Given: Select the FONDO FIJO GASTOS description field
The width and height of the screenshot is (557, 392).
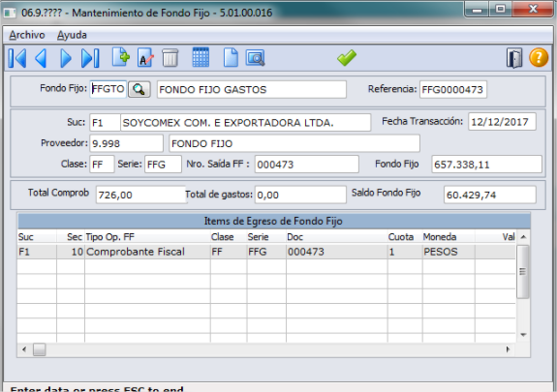Looking at the screenshot, I should coord(252,89).
